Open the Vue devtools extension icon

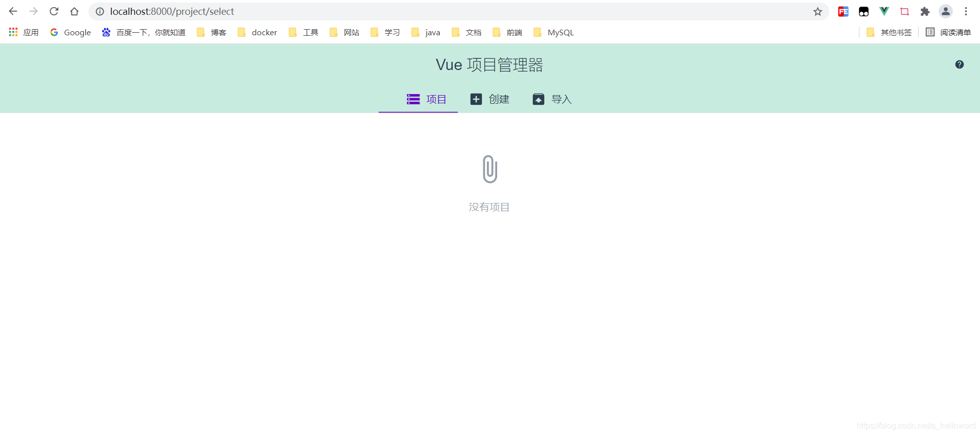tap(884, 11)
